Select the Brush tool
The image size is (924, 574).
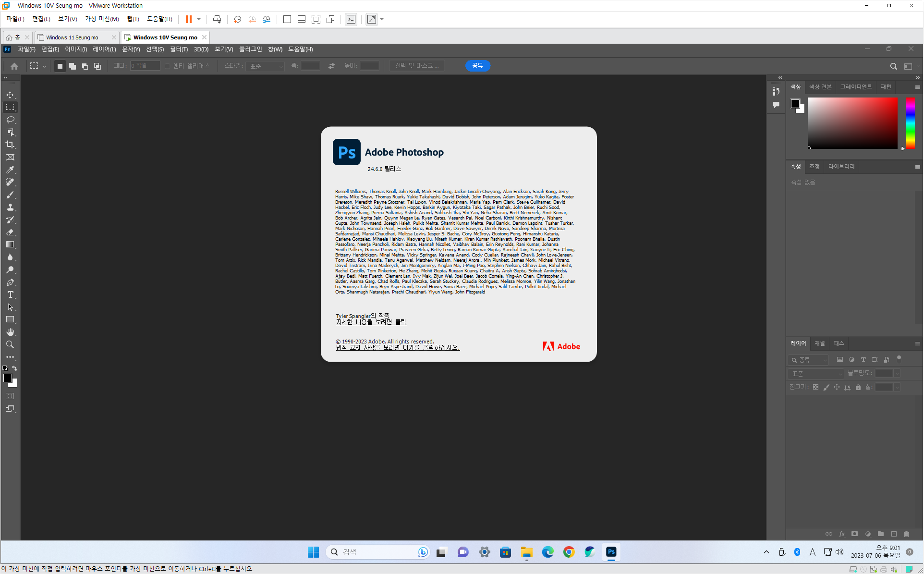(10, 195)
